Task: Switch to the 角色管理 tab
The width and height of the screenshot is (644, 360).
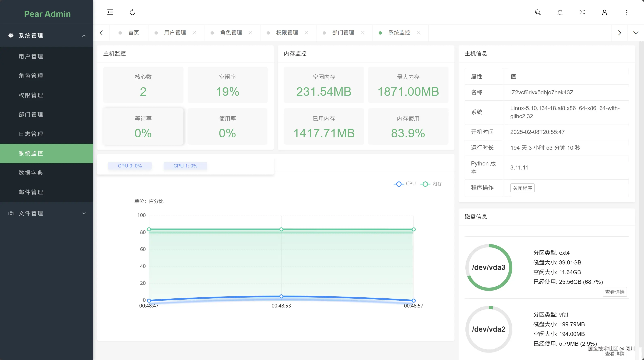Action: (231, 33)
